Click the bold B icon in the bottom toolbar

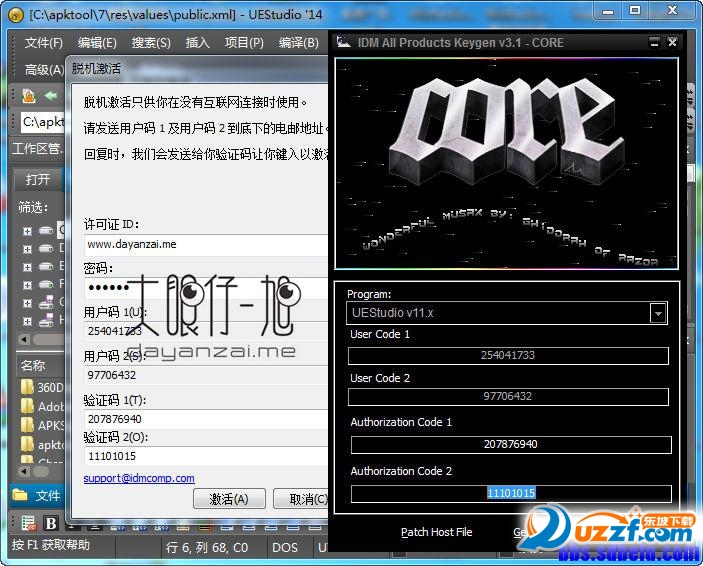pos(51,523)
